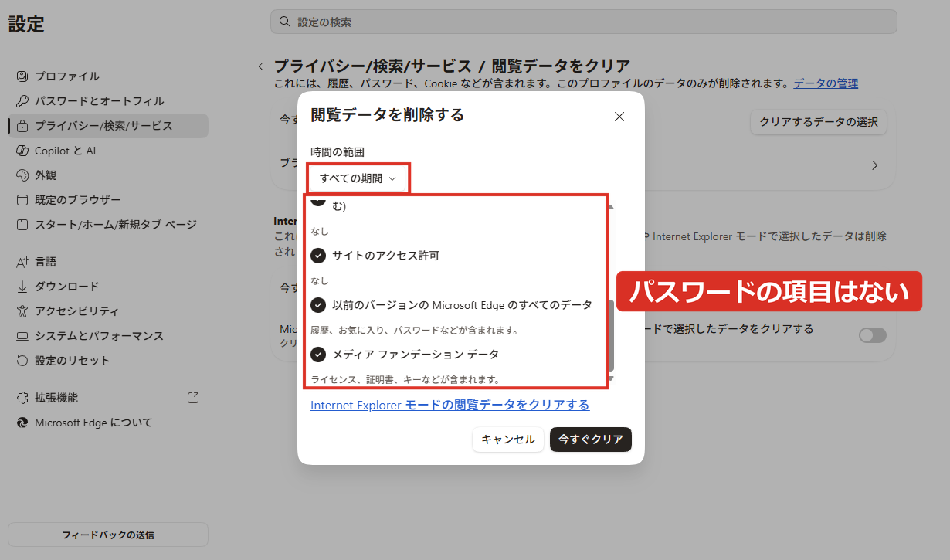Screen dimensions: 950x560
Task: Click the キャンセル button
Action: click(x=508, y=440)
